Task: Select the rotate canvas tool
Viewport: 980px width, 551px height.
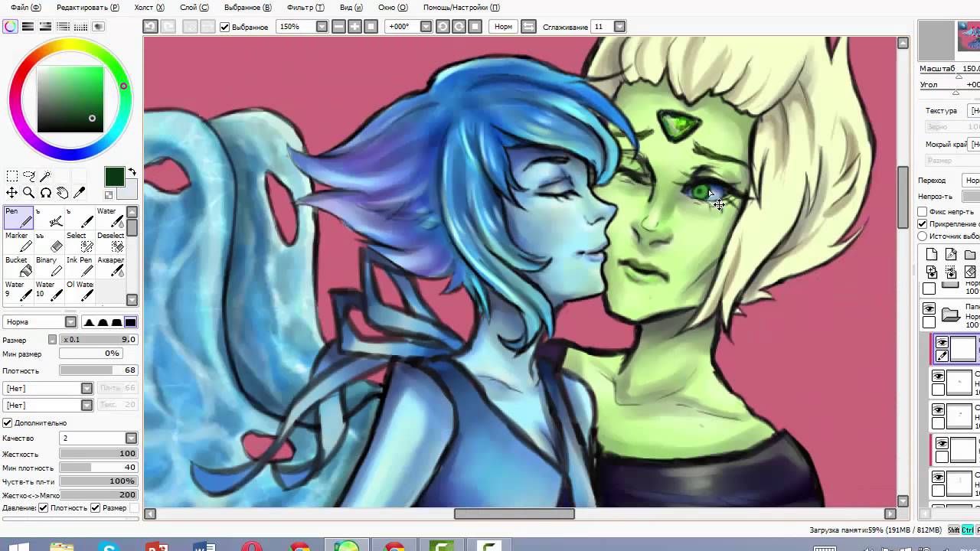Action: point(45,193)
